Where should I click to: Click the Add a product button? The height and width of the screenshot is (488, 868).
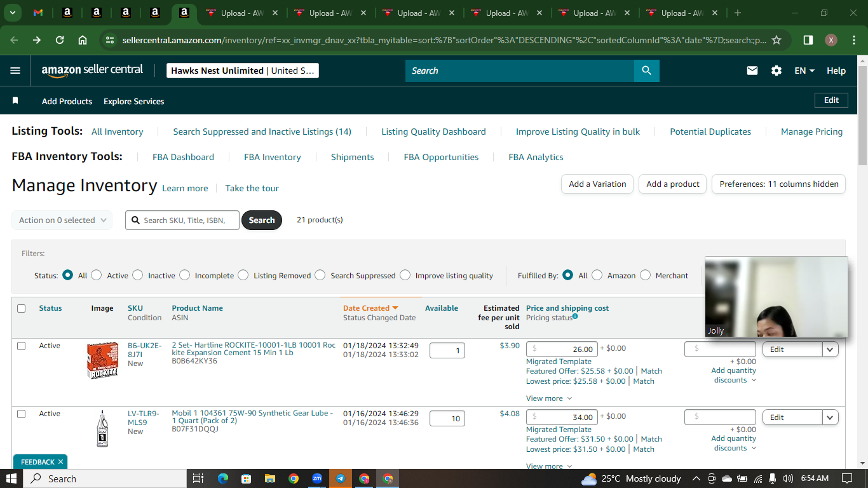(x=673, y=184)
